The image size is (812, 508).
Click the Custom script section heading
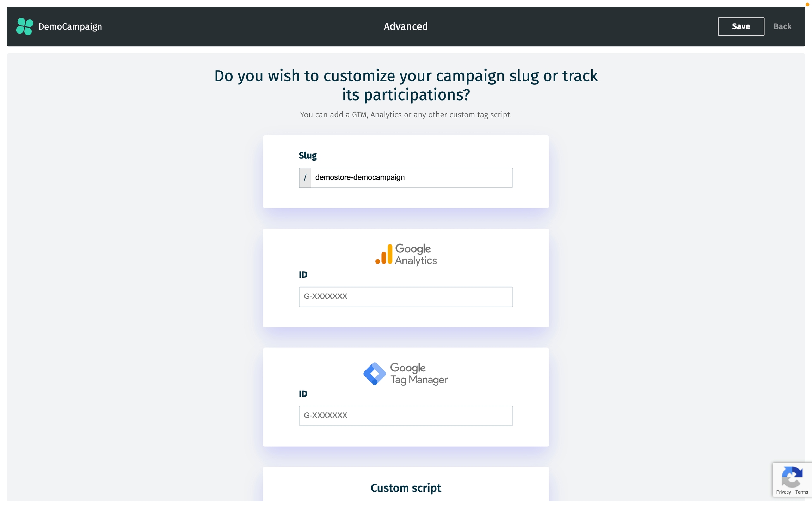(x=406, y=488)
